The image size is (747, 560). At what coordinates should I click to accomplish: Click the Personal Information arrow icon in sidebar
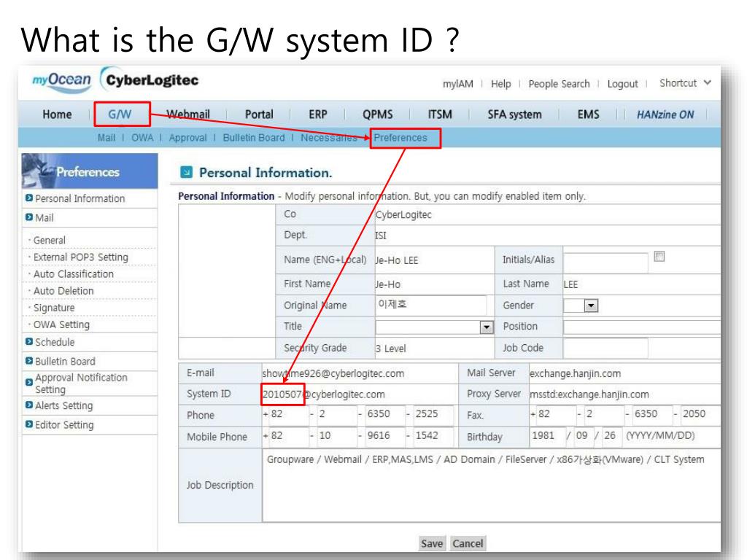(x=29, y=198)
